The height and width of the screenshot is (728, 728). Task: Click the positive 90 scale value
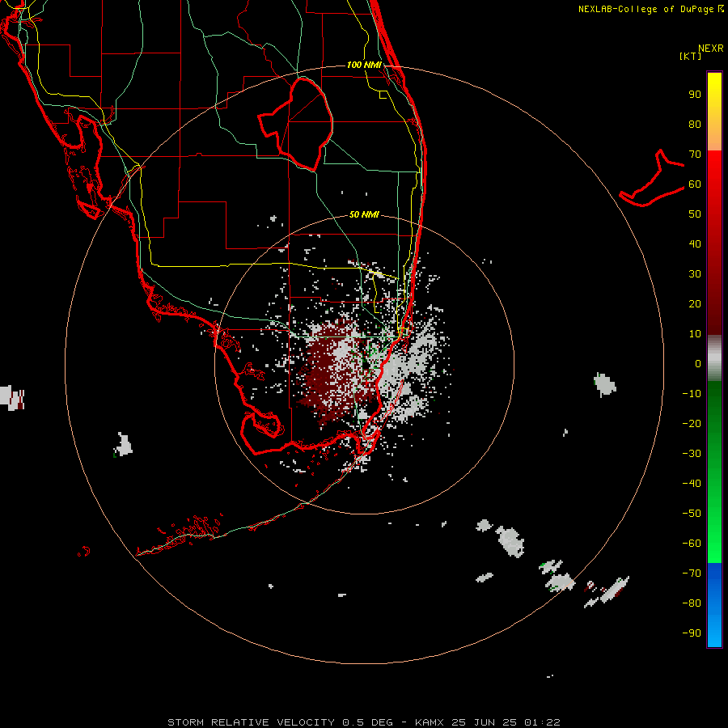[x=695, y=95]
